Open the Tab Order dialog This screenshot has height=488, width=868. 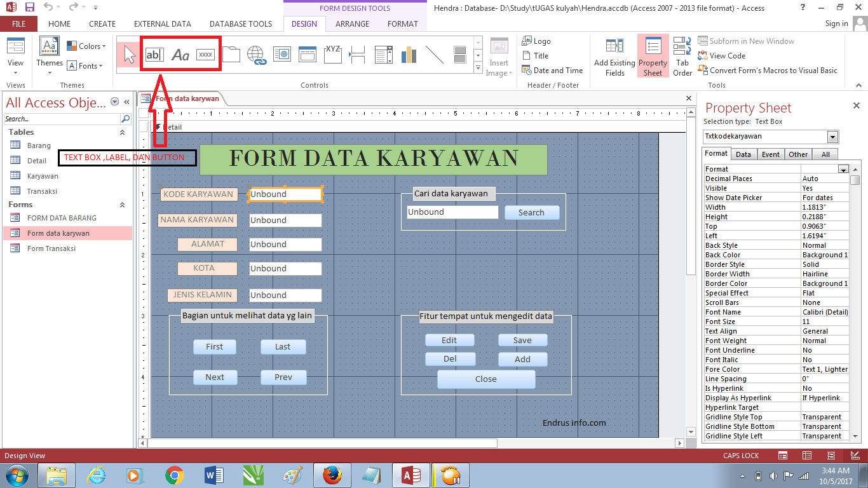681,56
